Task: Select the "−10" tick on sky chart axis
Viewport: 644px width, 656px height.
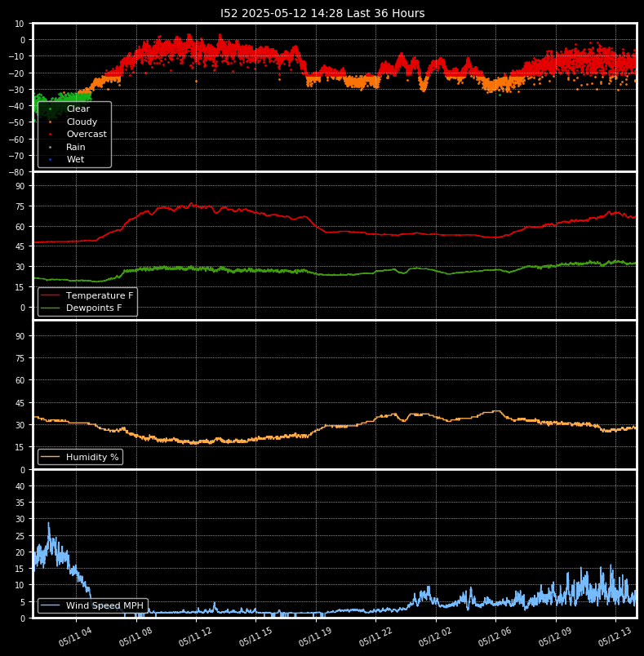Action: 17,56
